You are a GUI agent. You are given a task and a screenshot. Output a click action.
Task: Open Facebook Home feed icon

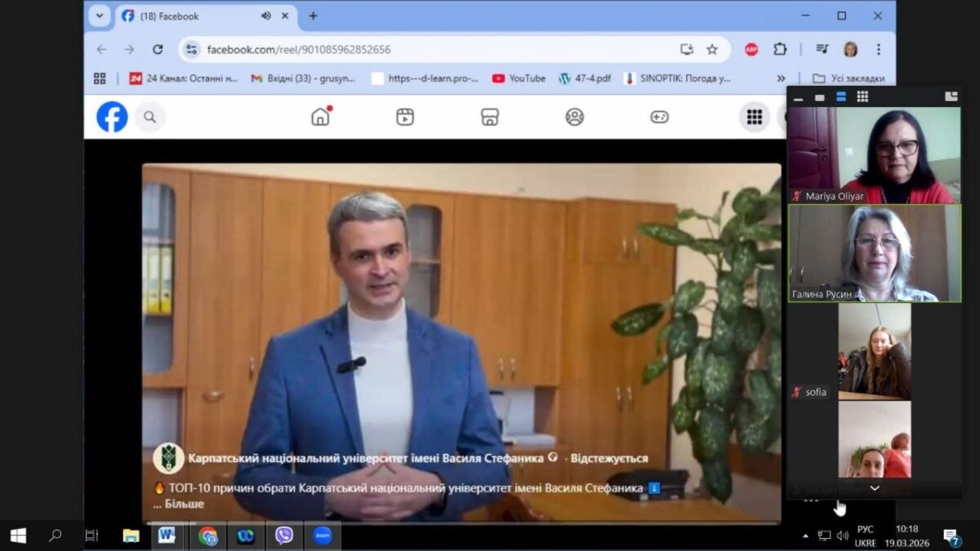321,117
